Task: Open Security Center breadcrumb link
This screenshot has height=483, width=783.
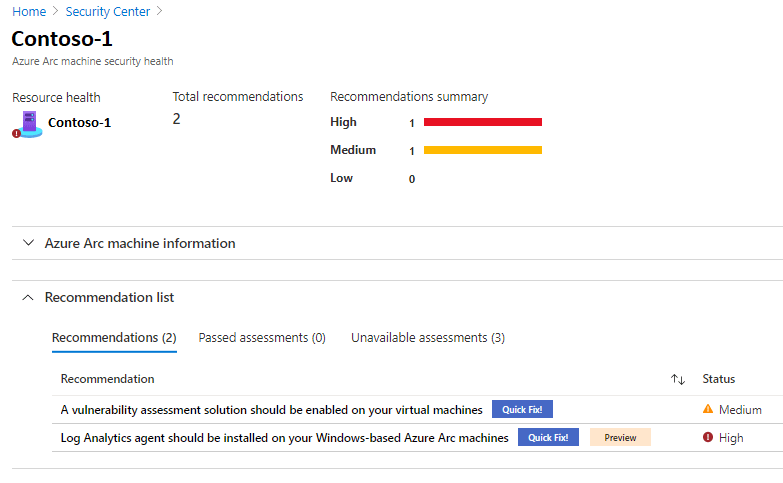Action: point(107,11)
